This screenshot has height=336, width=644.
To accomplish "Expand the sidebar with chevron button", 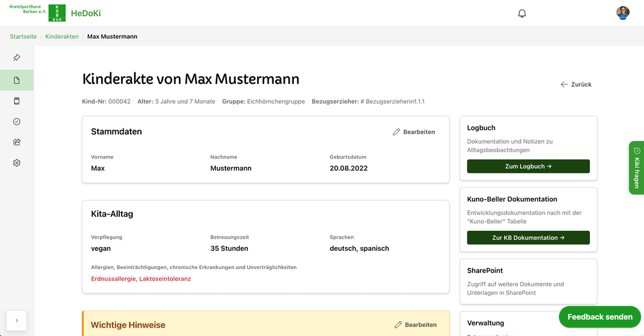I will pyautogui.click(x=17, y=321).
